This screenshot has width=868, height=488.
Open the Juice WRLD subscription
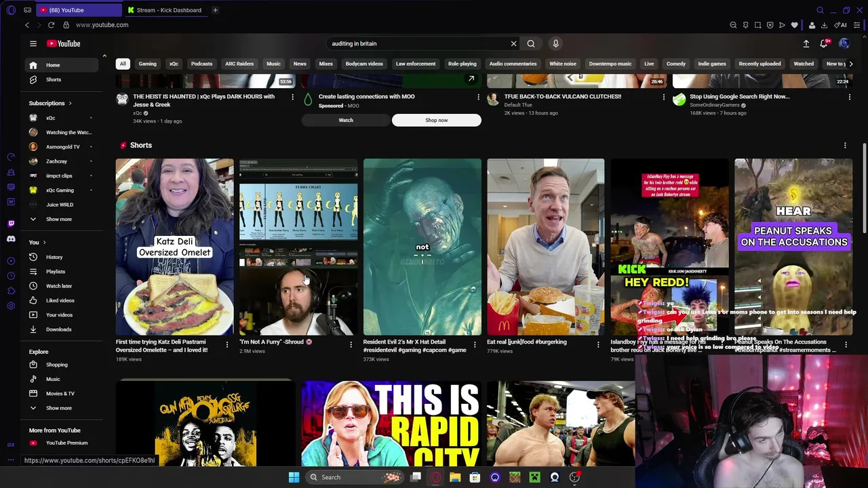[62, 205]
